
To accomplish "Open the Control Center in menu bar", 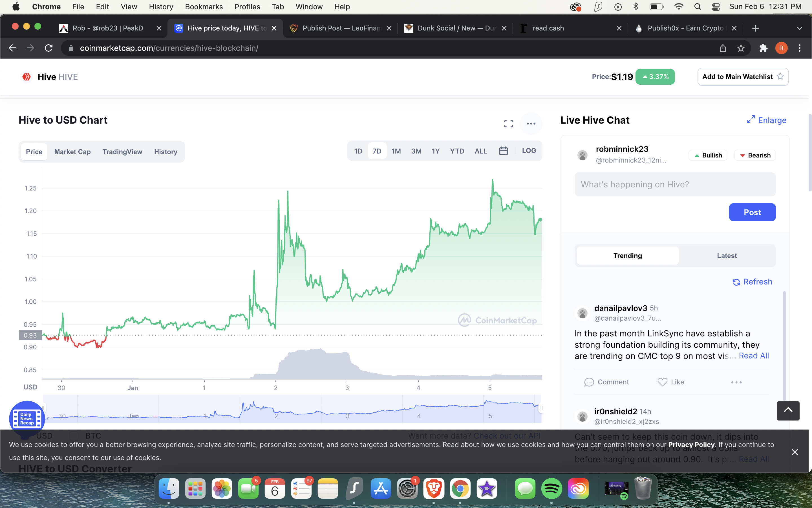I will tap(716, 7).
